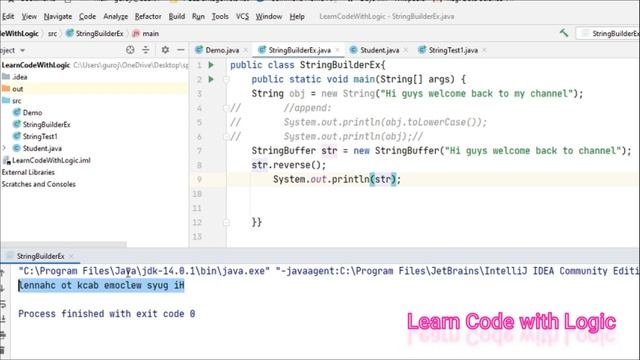This screenshot has width=640, height=360.
Task: Open the Code menu
Action: [87, 16]
